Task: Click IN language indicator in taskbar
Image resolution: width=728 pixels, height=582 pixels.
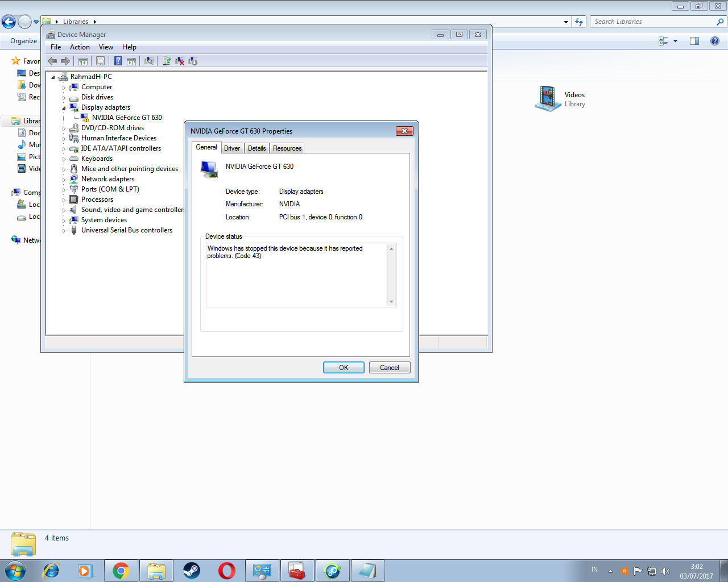Action: [594, 569]
